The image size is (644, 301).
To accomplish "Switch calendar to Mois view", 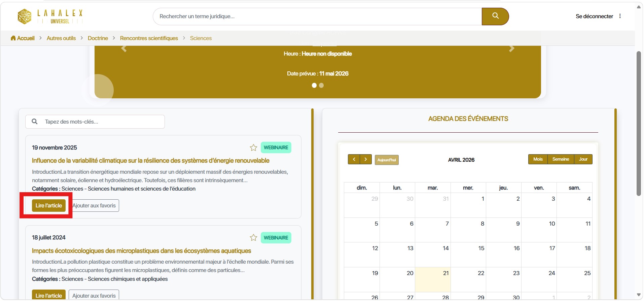I will pyautogui.click(x=538, y=159).
